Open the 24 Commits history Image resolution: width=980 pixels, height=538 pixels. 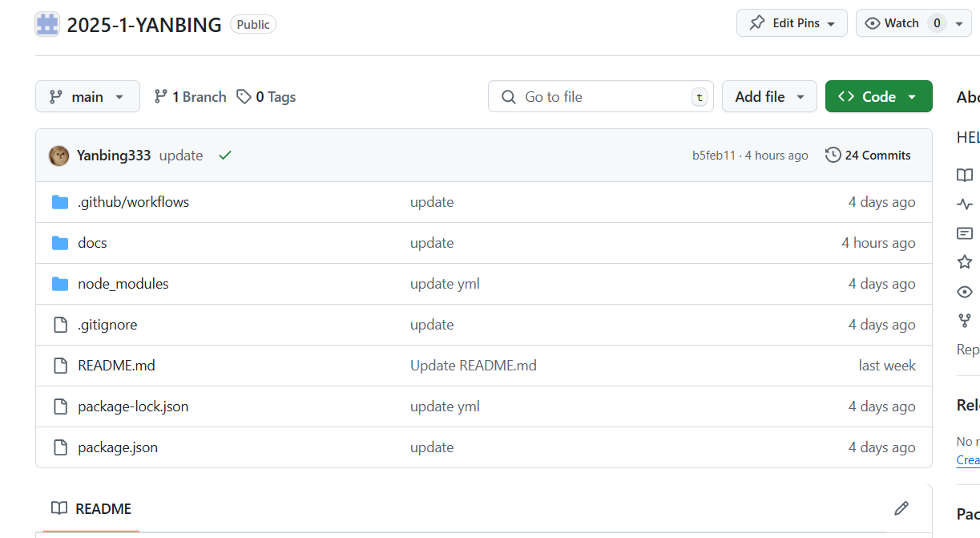coord(868,156)
